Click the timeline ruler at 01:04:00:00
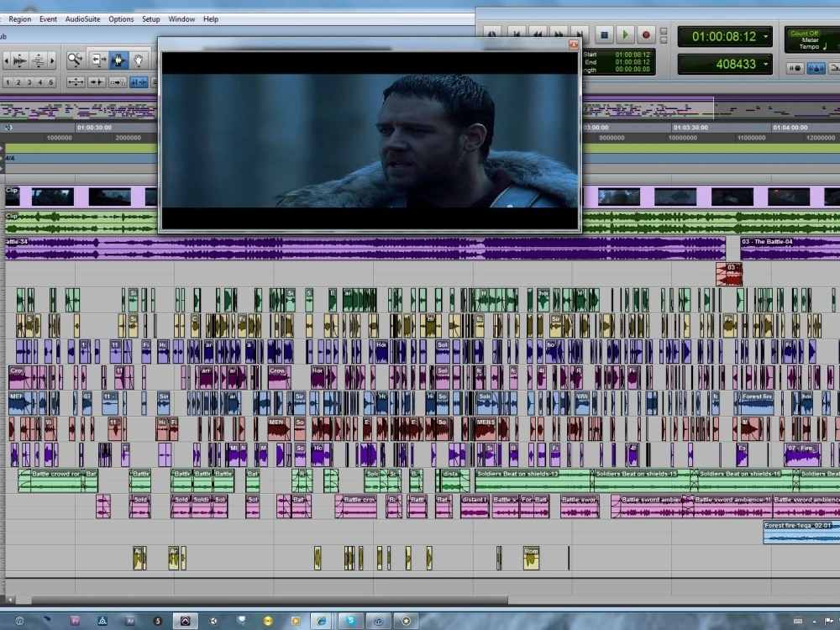The width and height of the screenshot is (840, 630). [790, 128]
